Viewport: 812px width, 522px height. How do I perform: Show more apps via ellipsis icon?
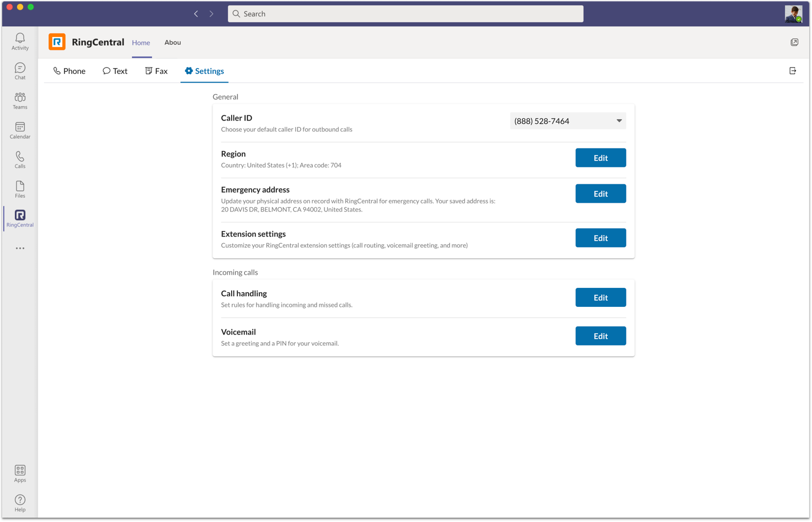coord(20,248)
